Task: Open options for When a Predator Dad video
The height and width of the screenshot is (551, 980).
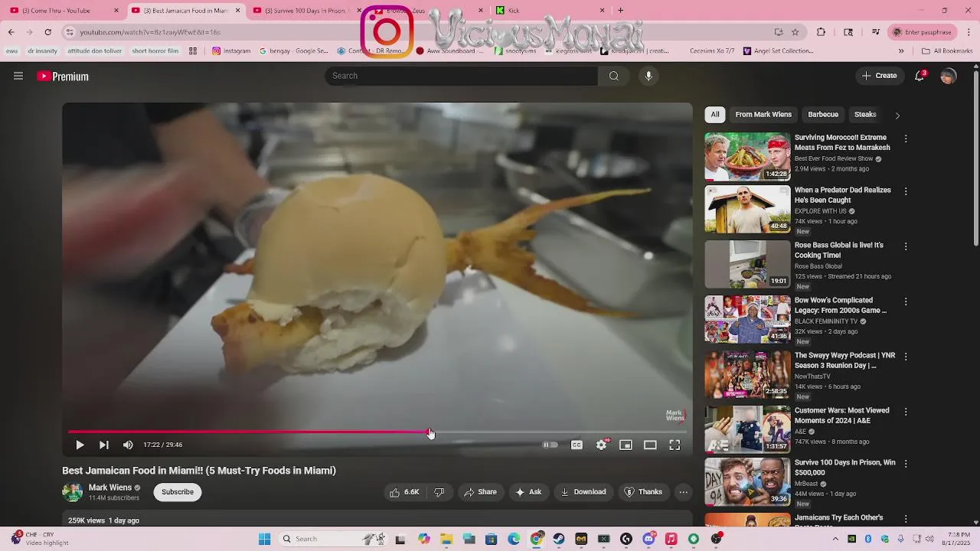Action: 906,191
